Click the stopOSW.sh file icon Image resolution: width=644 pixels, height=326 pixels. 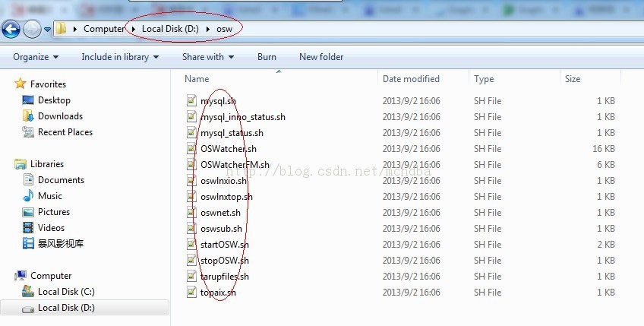tap(191, 260)
